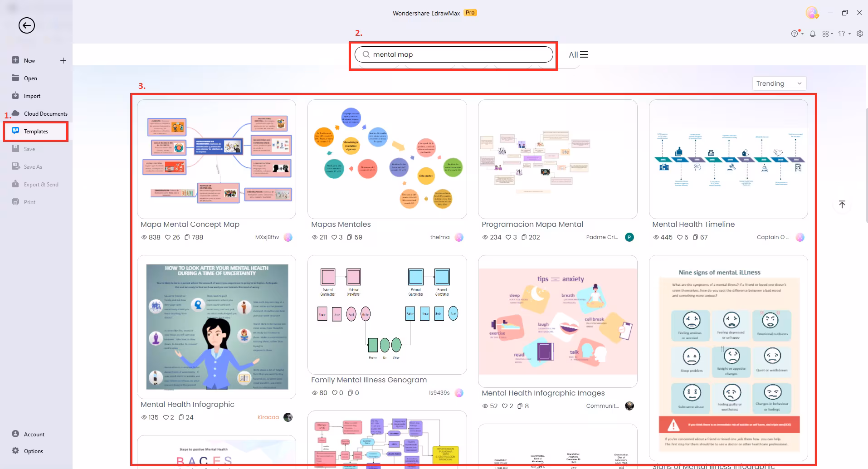This screenshot has width=868, height=469.
Task: Open the Mental Health Timeline title link
Action: pyautogui.click(x=693, y=224)
